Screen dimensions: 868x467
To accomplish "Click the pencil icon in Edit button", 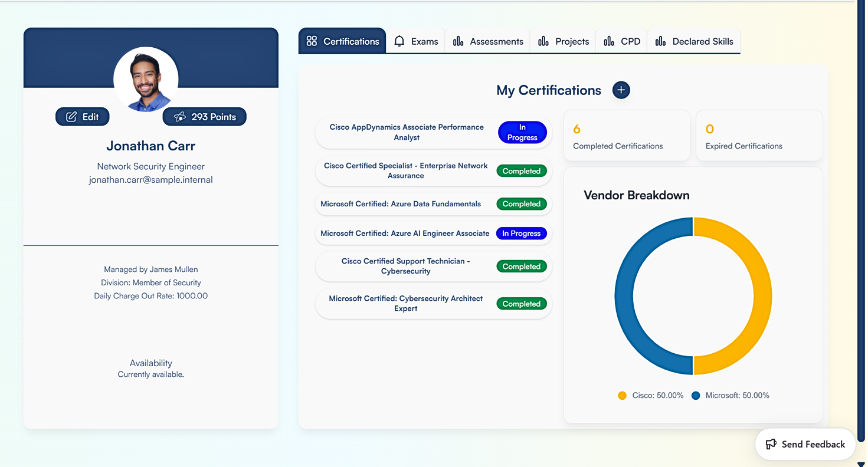I will pos(71,117).
